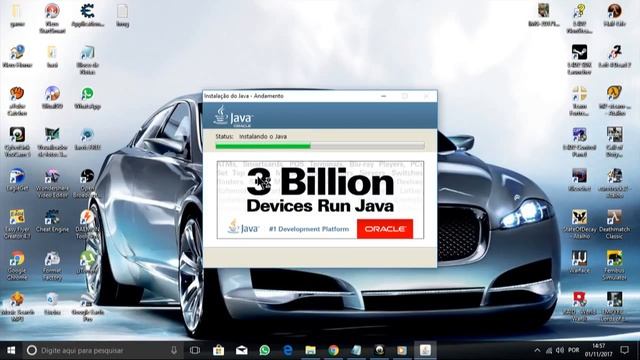This screenshot has width=640, height=360.
Task: Minimize the Java installation window
Action: pyautogui.click(x=383, y=96)
